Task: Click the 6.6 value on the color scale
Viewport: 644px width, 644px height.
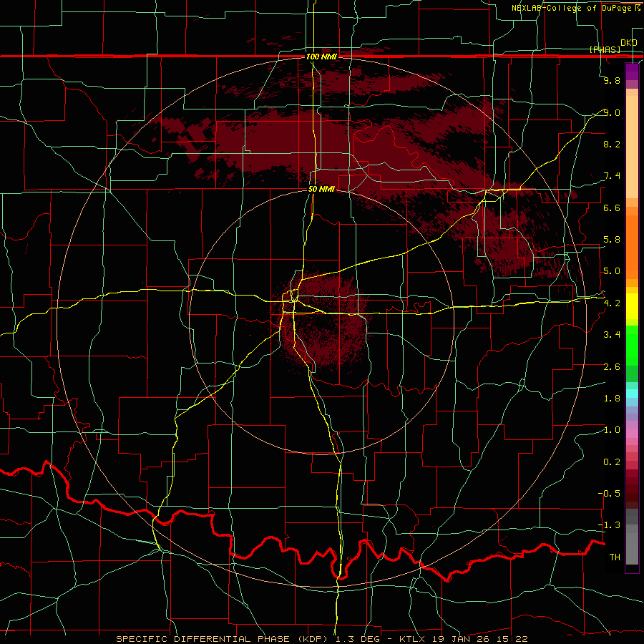Action: [x=612, y=208]
